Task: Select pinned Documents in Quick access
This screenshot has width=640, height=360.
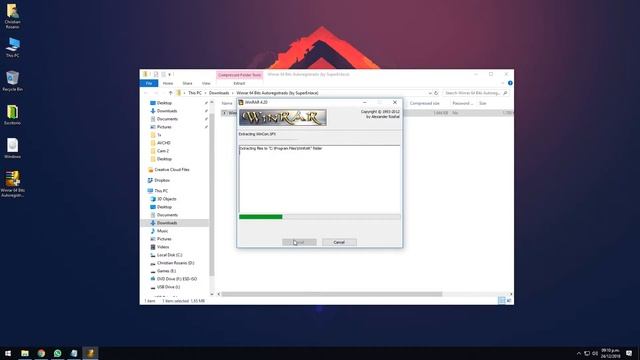Action: (167, 119)
